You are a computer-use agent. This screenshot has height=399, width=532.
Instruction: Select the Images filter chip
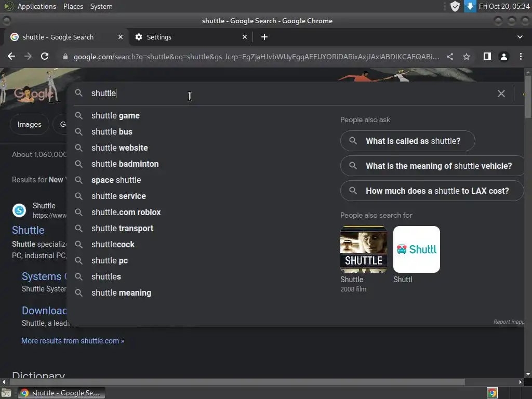[30, 125]
